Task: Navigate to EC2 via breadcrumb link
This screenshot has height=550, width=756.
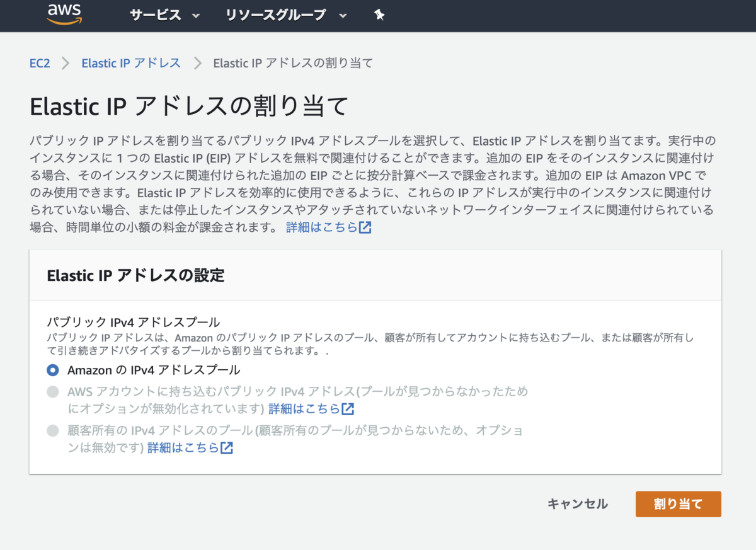Action: click(40, 63)
